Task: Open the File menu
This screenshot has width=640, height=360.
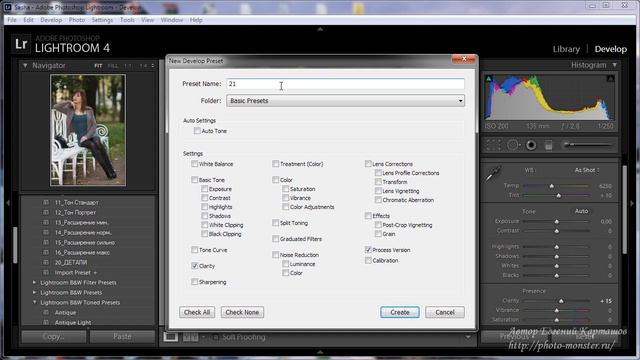Action: [12, 20]
